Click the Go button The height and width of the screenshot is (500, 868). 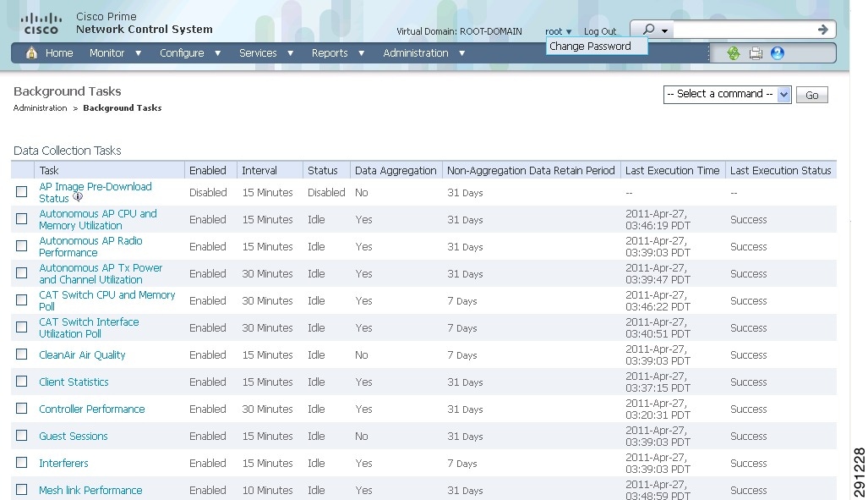(x=811, y=95)
